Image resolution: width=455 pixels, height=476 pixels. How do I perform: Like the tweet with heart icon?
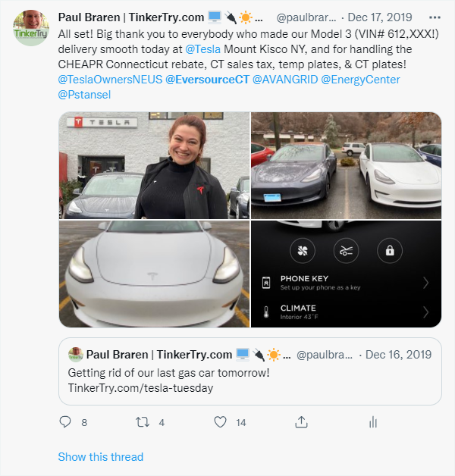click(220, 422)
